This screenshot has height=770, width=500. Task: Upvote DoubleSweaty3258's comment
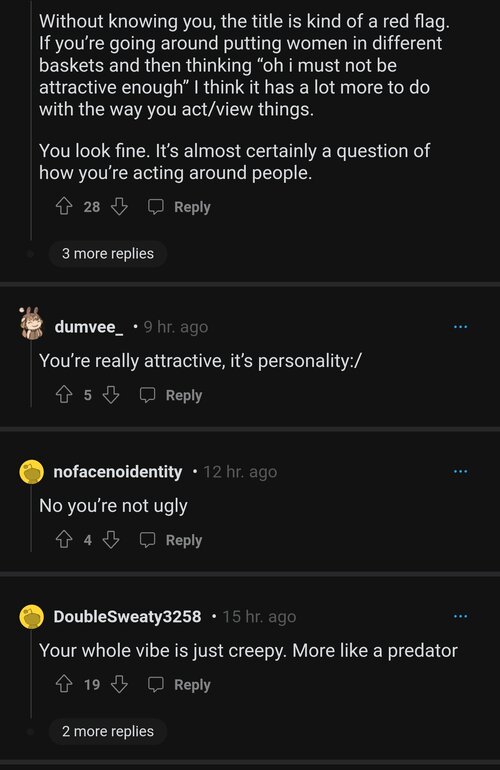click(64, 684)
